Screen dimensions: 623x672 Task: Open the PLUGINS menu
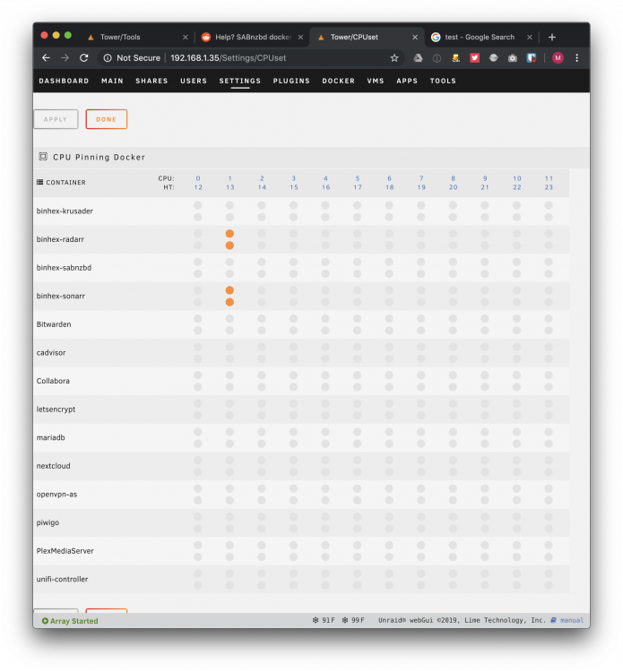[291, 81]
